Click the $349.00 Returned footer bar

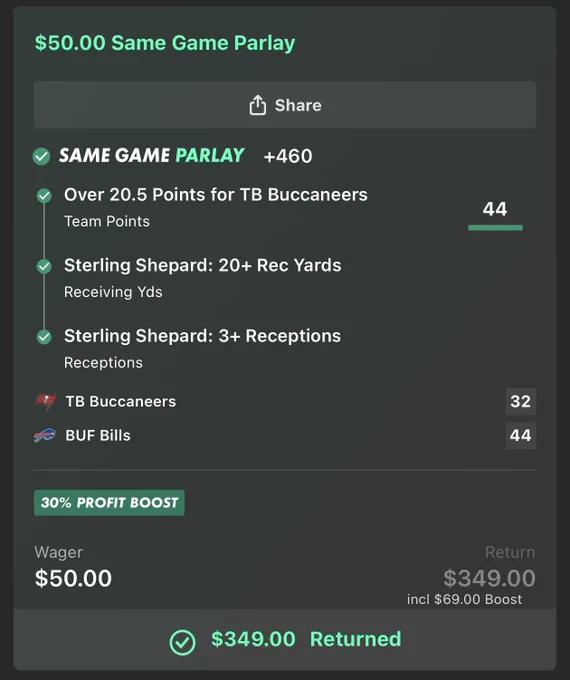click(x=285, y=640)
